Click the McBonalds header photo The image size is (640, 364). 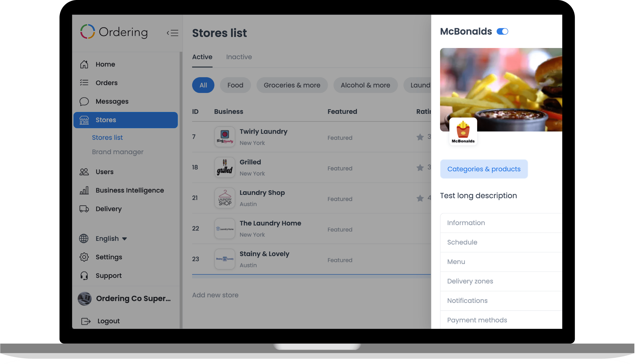[x=501, y=90]
